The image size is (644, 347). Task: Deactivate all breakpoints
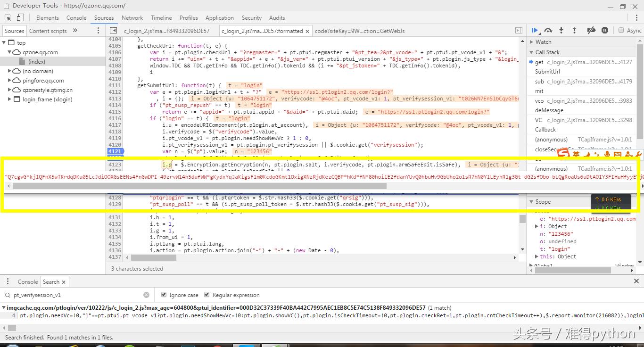[x=591, y=30]
